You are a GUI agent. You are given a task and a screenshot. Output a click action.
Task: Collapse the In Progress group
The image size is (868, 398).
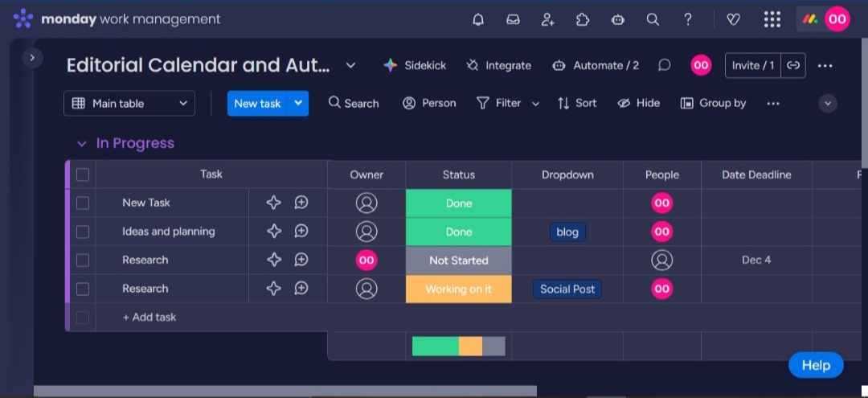pyautogui.click(x=81, y=143)
